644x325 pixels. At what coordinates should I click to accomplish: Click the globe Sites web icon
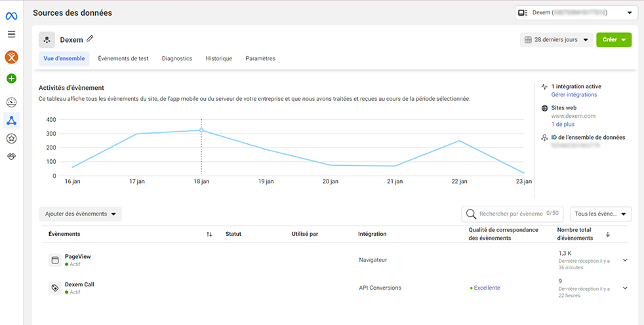[x=544, y=108]
